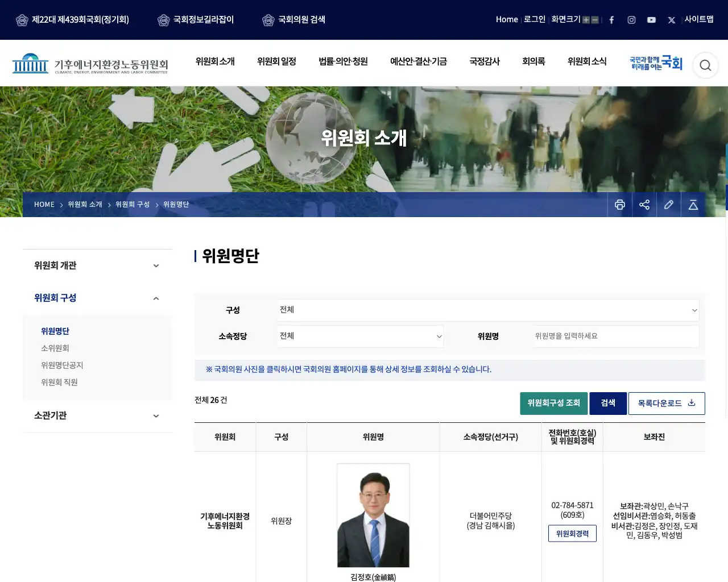Select 위원명단공지 in sidebar
The image size is (728, 582).
[62, 365]
